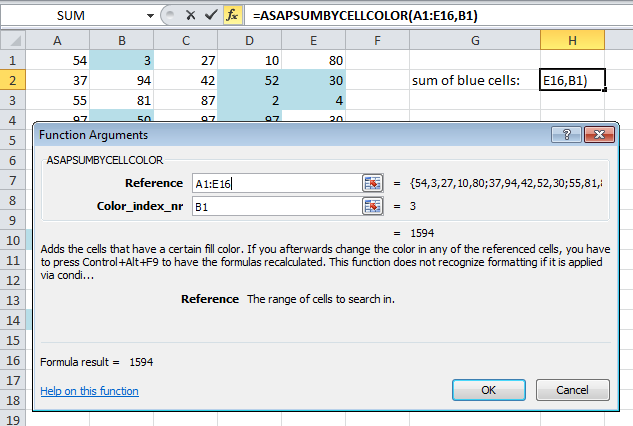The image size is (633, 426).
Task: Collapse dialog via Color_index_nr range selector icon
Action: (373, 206)
